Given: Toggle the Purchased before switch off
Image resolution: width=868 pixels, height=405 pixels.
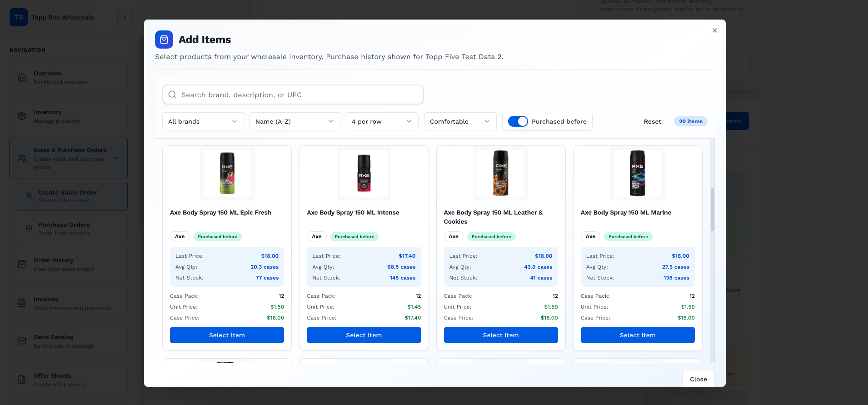Looking at the screenshot, I should tap(518, 121).
